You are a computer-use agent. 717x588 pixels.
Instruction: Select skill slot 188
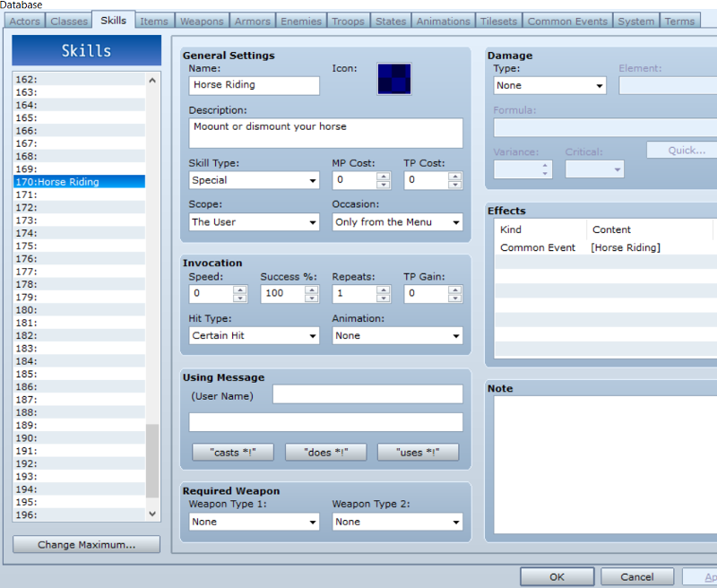[x=79, y=412]
